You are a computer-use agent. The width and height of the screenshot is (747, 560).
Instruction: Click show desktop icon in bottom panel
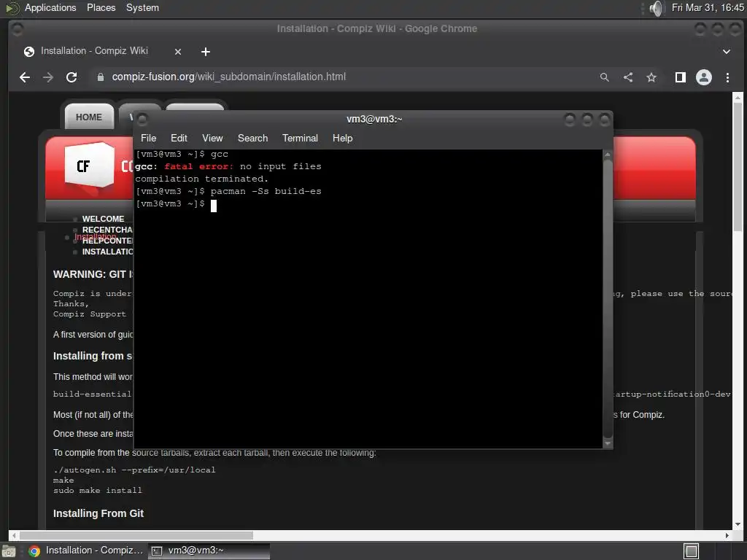click(x=9, y=551)
